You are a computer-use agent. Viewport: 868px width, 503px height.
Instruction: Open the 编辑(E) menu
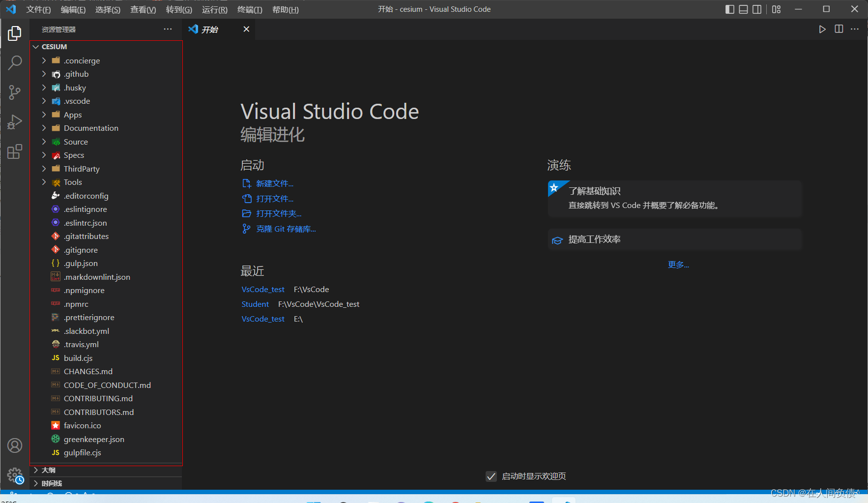pyautogui.click(x=73, y=9)
